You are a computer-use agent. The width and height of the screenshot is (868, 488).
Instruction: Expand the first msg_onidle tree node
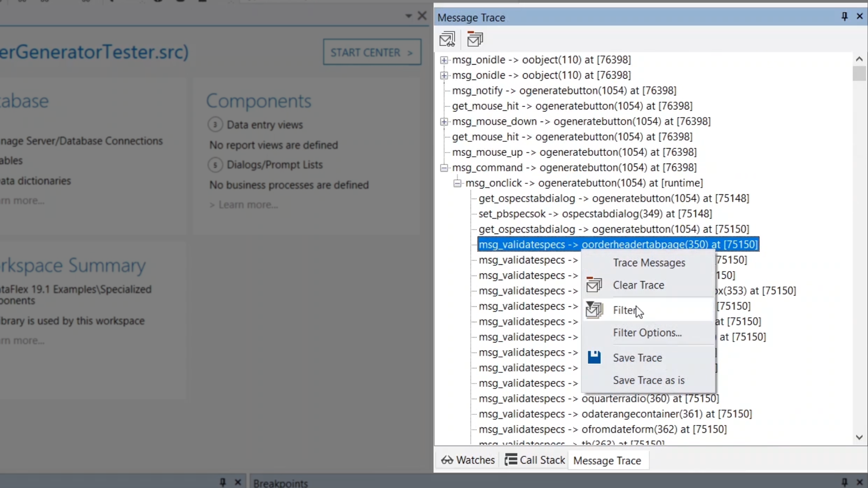pyautogui.click(x=444, y=60)
